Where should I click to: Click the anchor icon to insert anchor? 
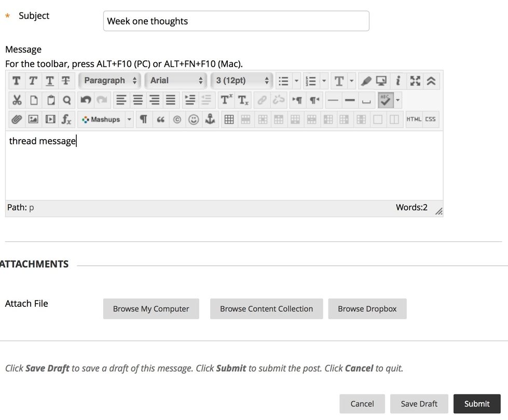point(210,119)
